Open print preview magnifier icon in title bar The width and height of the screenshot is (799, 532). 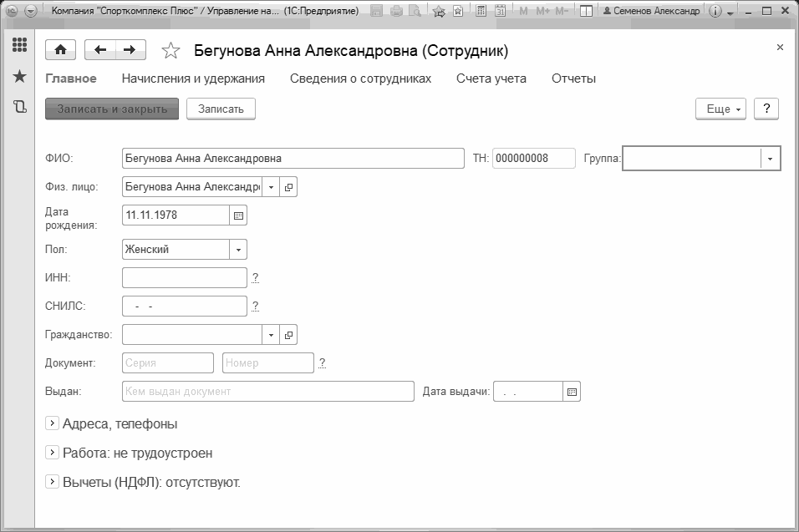tap(416, 11)
